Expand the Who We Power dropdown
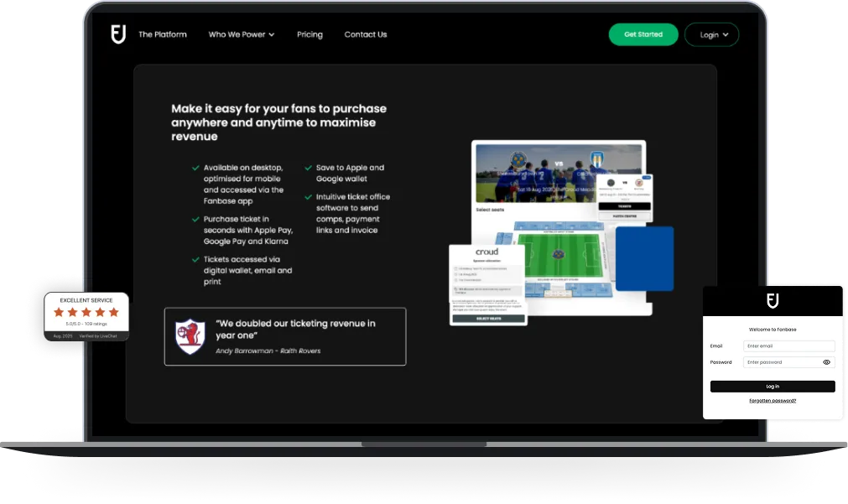The width and height of the screenshot is (848, 504). 241,34
